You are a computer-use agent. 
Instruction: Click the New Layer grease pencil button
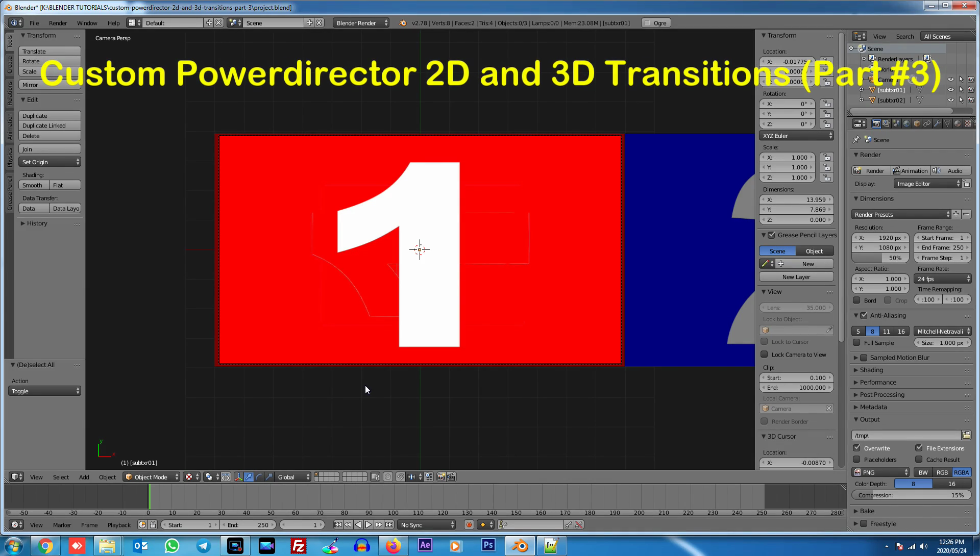point(796,277)
